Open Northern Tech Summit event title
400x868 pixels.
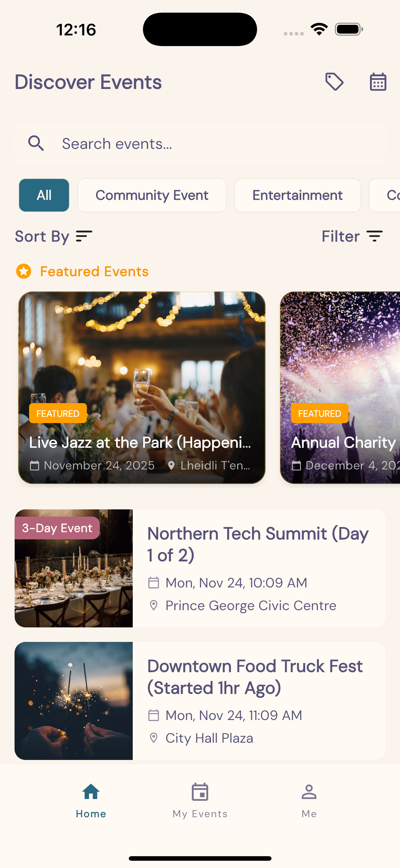click(x=258, y=544)
